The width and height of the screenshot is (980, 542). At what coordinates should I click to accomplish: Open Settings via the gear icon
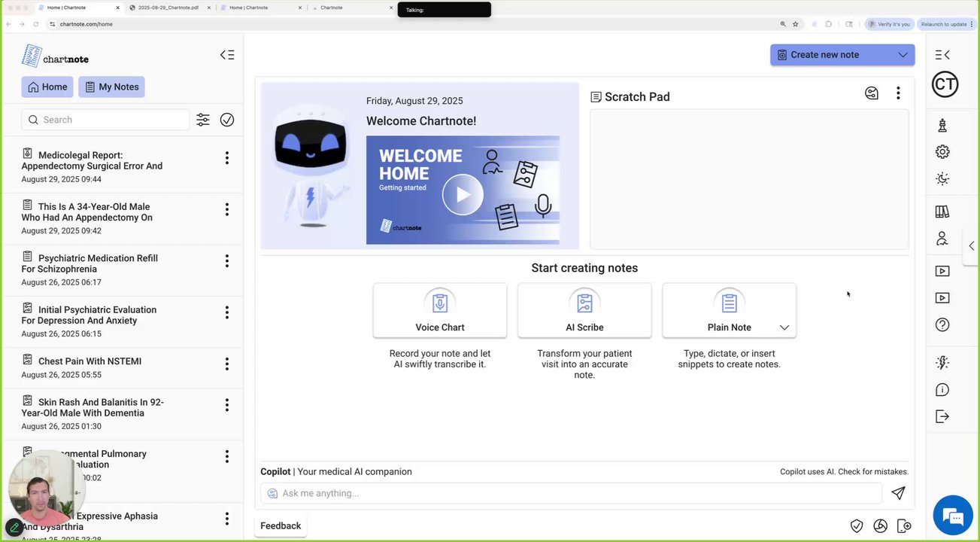click(x=942, y=152)
